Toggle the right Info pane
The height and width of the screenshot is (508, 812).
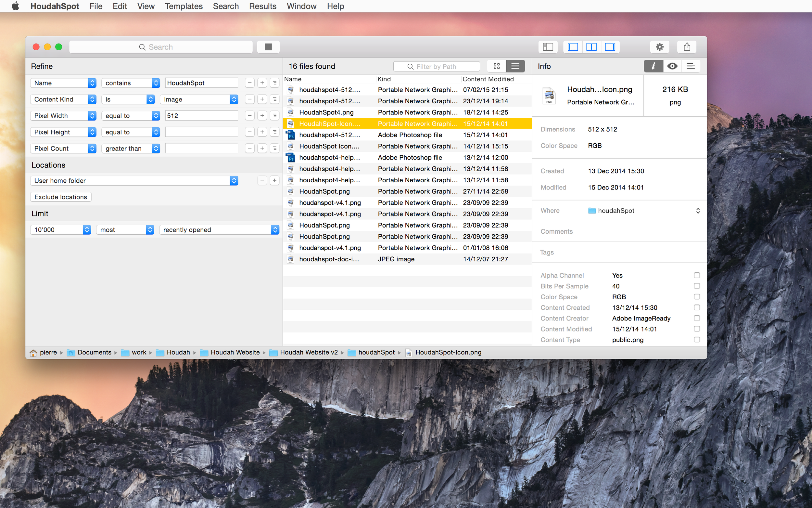pos(610,47)
